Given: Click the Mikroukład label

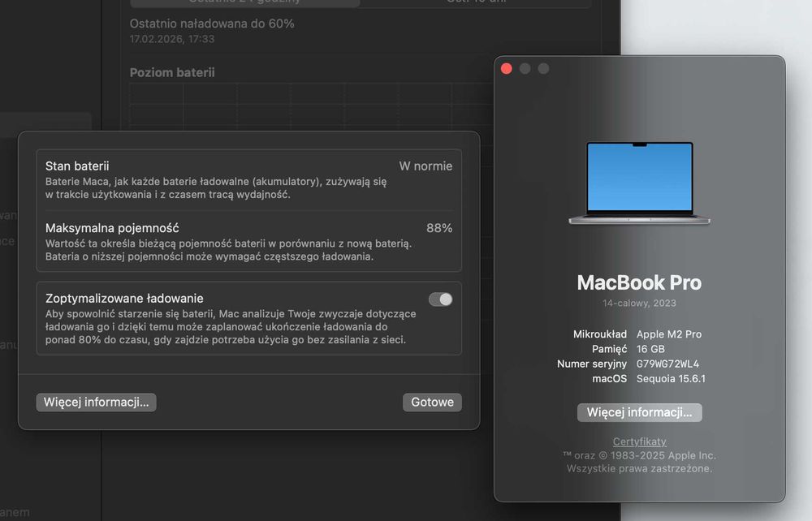Looking at the screenshot, I should 600,334.
